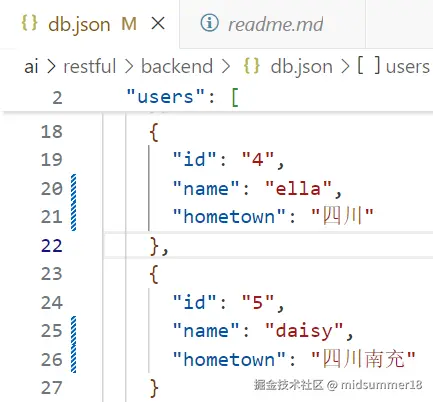Click line number 19 in gutter
This screenshot has height=402, width=433.
[52, 160]
